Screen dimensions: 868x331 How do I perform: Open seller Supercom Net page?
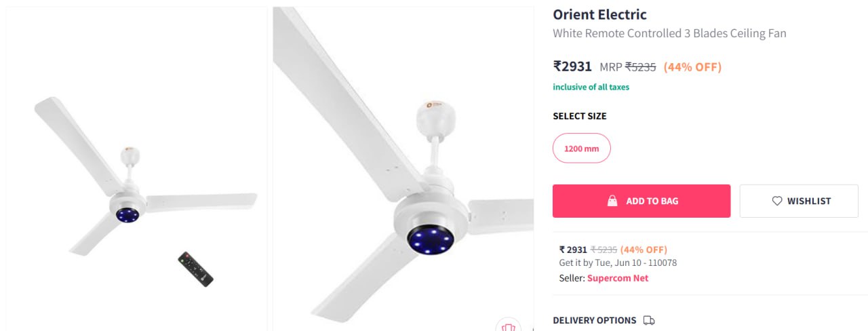[x=618, y=278]
